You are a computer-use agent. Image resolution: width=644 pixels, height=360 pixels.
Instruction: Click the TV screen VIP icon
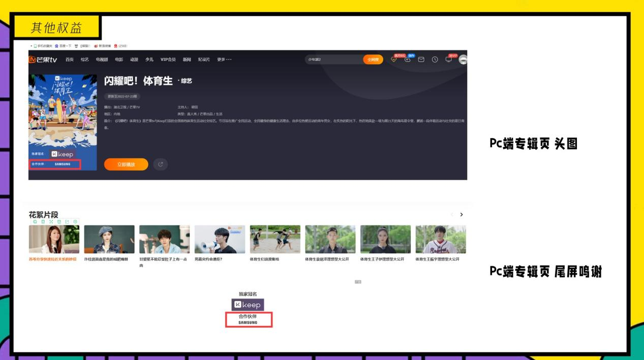click(x=448, y=59)
